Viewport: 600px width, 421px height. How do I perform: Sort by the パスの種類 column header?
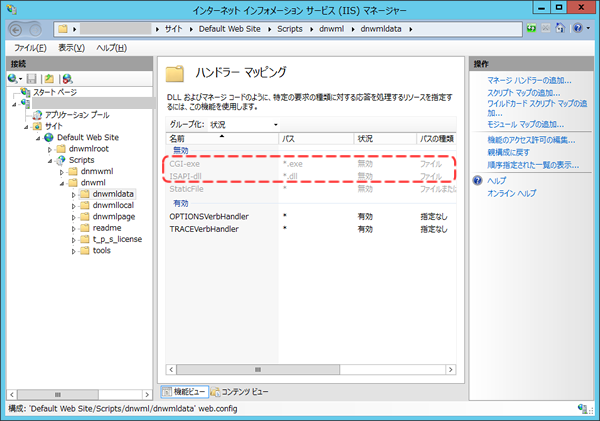(x=436, y=139)
